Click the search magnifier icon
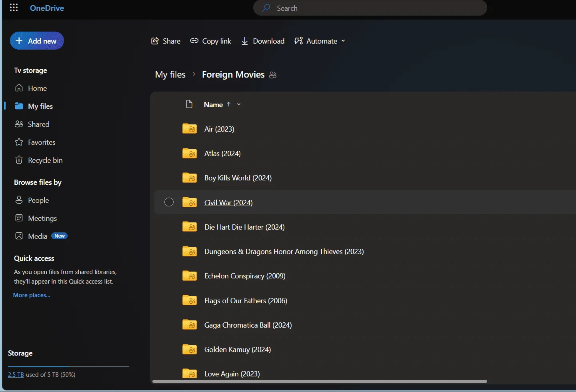576x392 pixels. pos(266,8)
